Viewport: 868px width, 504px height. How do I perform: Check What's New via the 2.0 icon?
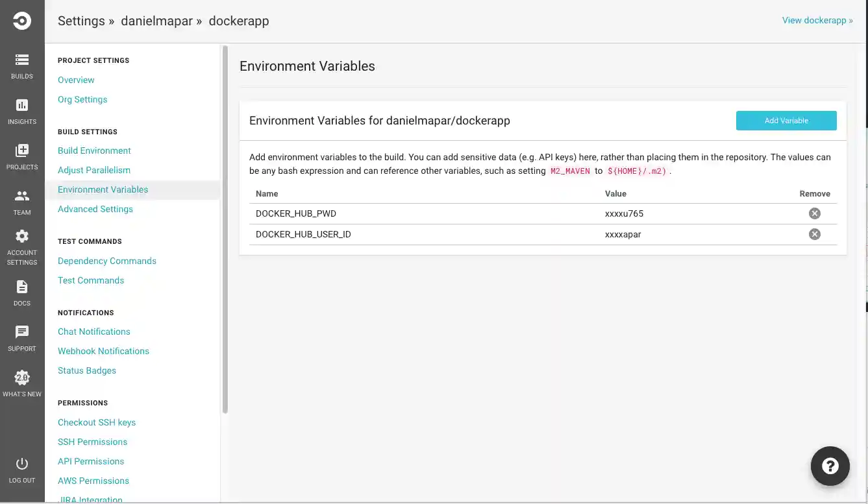click(x=22, y=381)
